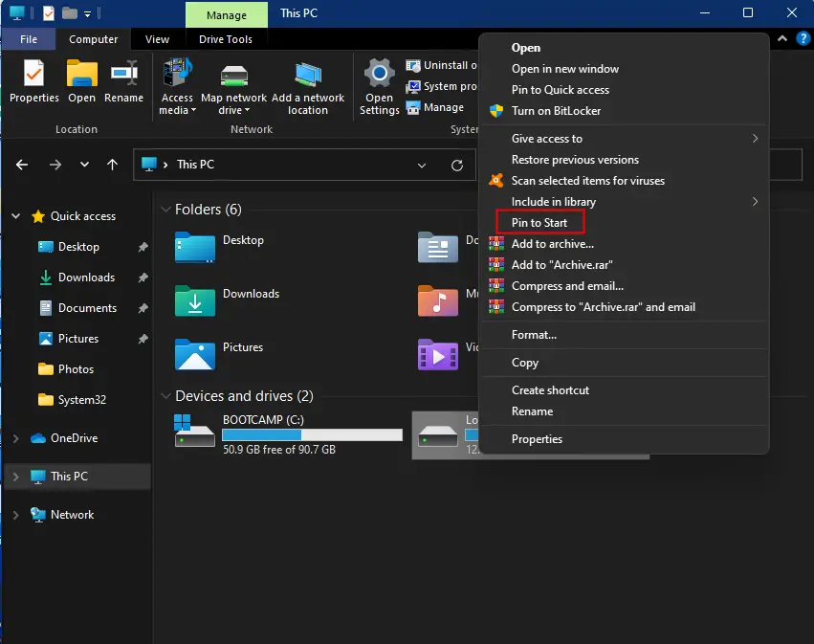Go back with the back arrow
The height and width of the screenshot is (644, 814).
(x=22, y=166)
